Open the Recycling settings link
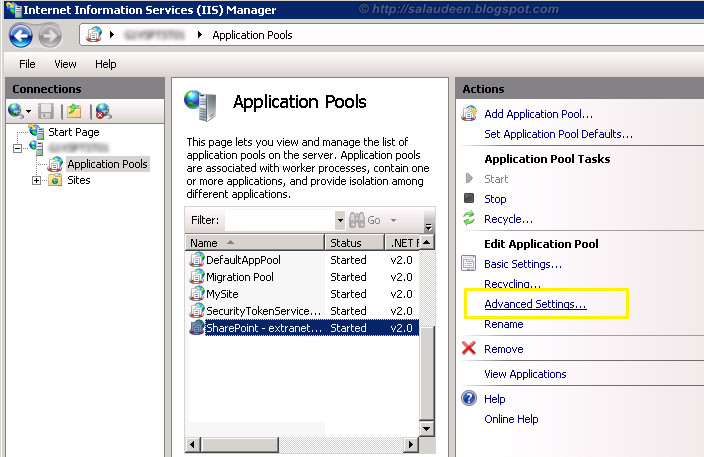 [x=512, y=284]
